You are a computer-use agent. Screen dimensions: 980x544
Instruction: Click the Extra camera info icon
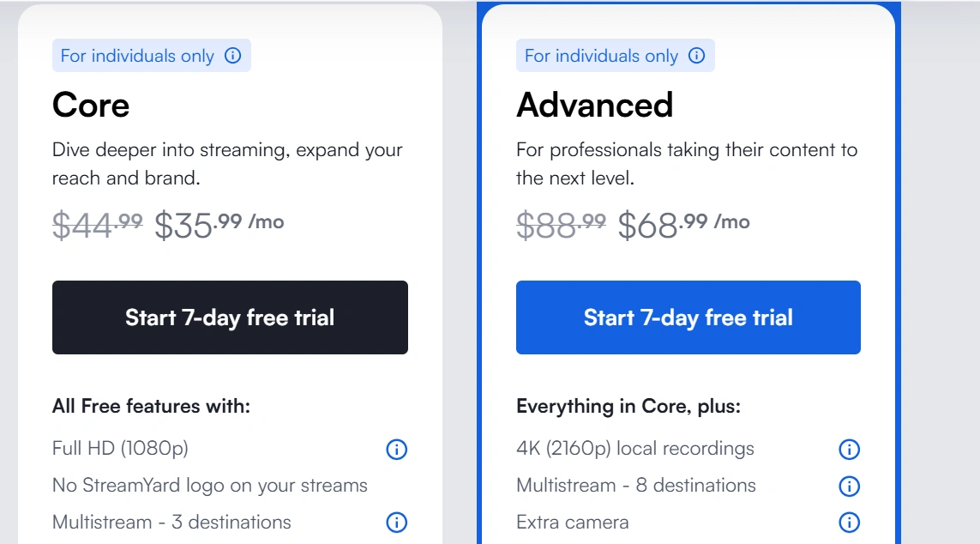(x=848, y=522)
